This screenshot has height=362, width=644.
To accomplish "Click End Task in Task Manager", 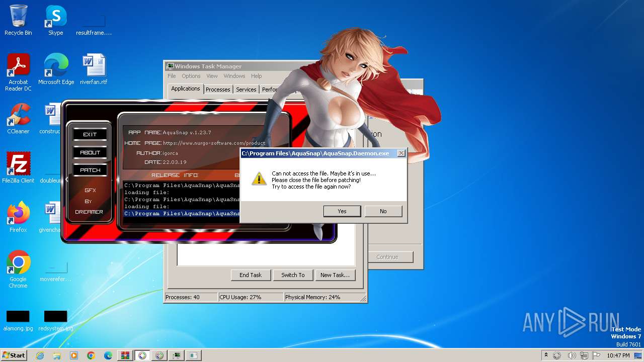I will click(251, 275).
